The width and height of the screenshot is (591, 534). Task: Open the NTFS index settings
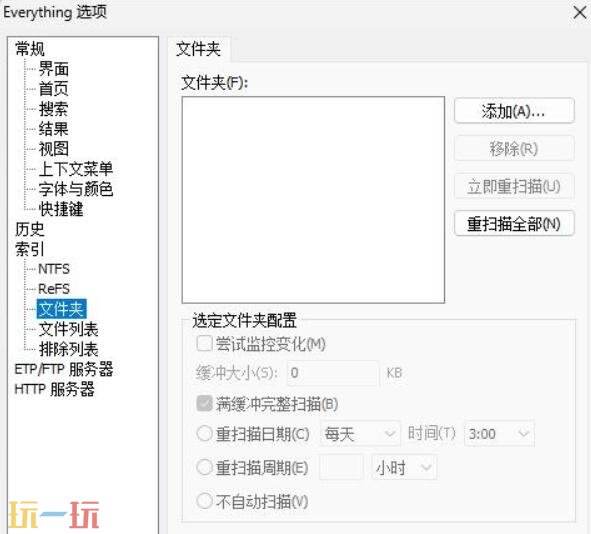(54, 269)
